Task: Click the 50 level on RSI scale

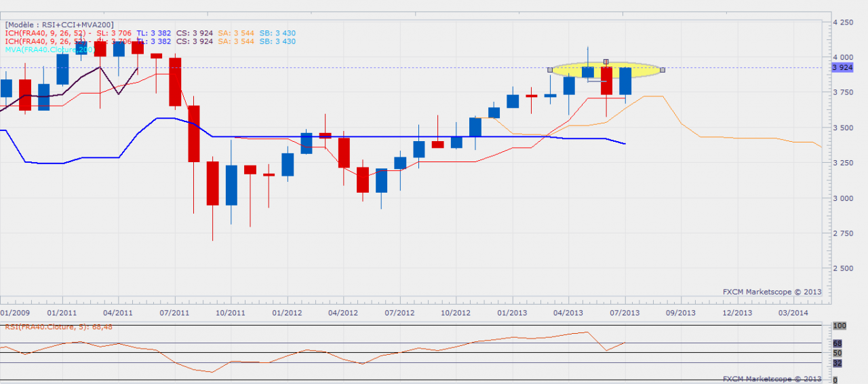Action: point(837,353)
